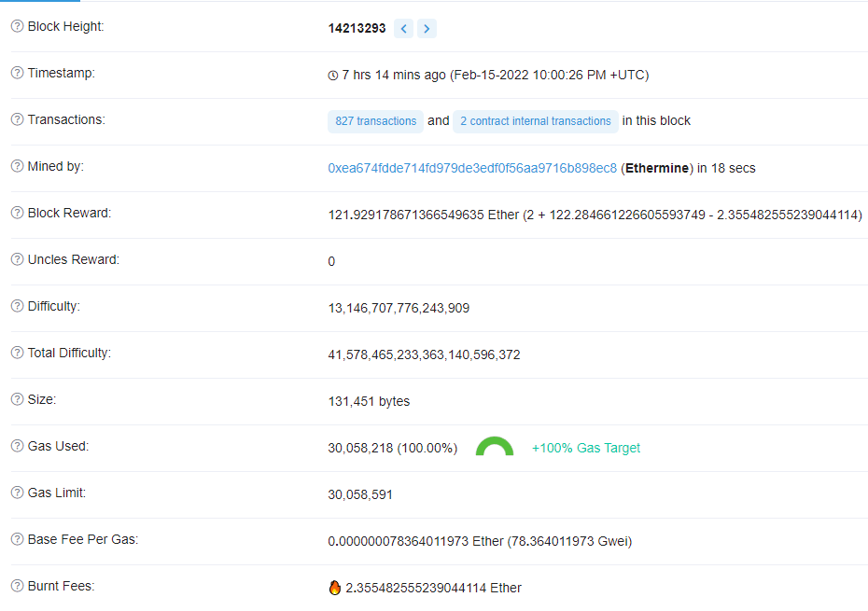The height and width of the screenshot is (611, 868).
Task: Click the flame icon next to Burnt Fees value
Action: click(334, 587)
